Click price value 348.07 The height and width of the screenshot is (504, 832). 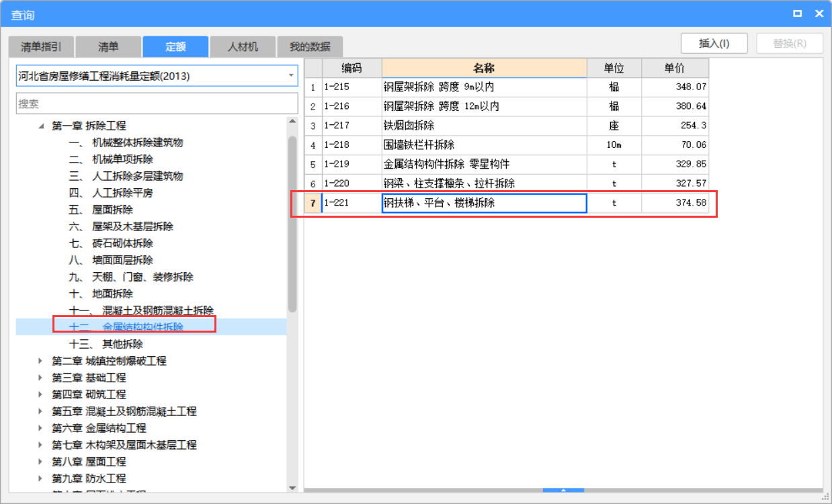coord(675,87)
